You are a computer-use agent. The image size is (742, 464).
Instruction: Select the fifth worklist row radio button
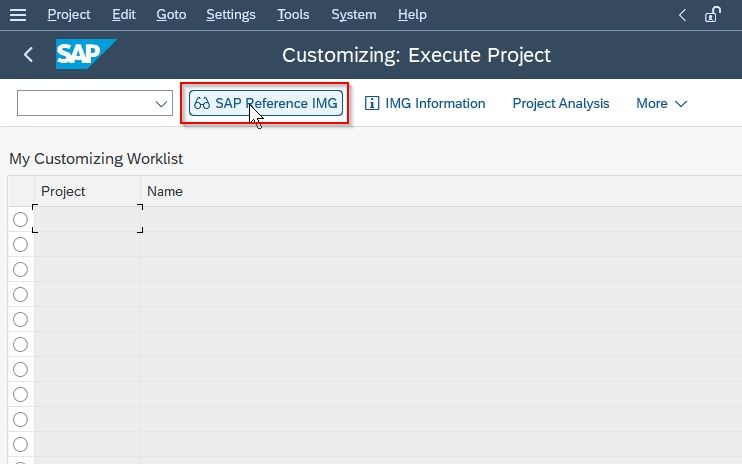click(20, 320)
